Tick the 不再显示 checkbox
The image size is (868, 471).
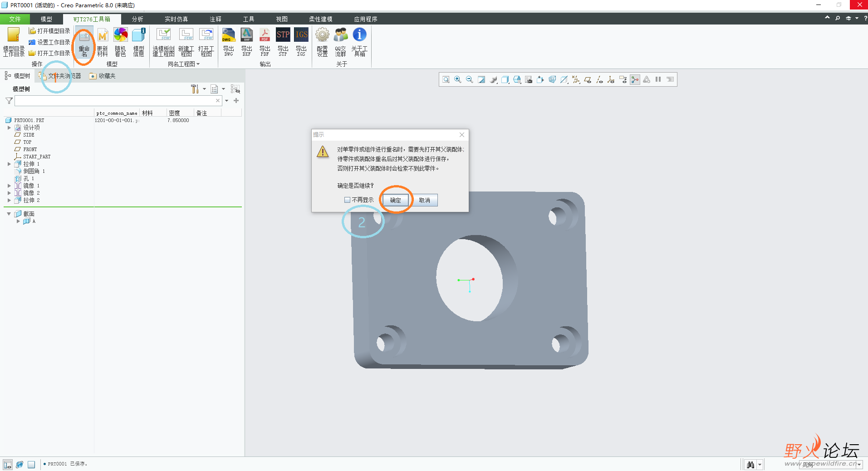coord(347,200)
